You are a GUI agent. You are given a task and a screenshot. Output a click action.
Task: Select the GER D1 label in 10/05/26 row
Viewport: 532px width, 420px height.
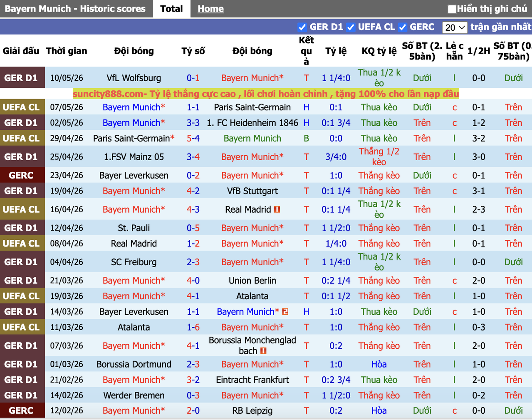21,78
